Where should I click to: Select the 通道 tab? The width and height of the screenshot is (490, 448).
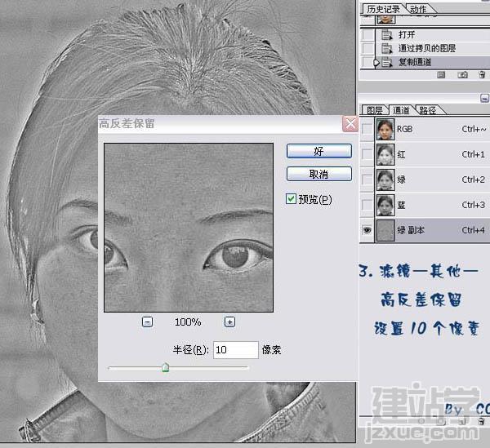[401, 110]
